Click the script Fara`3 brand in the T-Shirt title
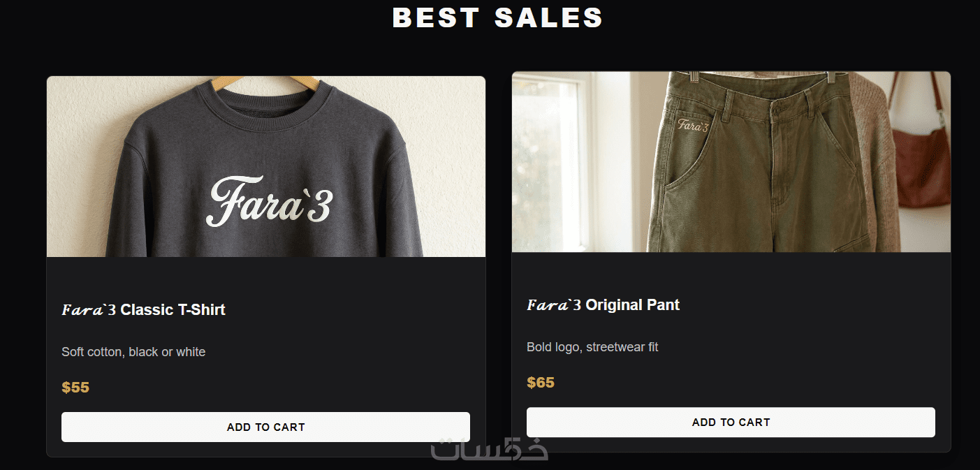This screenshot has width=980, height=470. click(89, 310)
